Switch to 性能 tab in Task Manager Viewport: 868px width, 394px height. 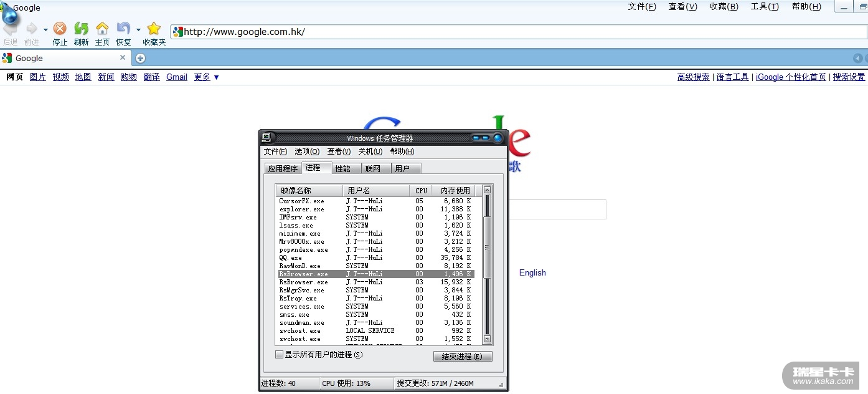pos(346,168)
